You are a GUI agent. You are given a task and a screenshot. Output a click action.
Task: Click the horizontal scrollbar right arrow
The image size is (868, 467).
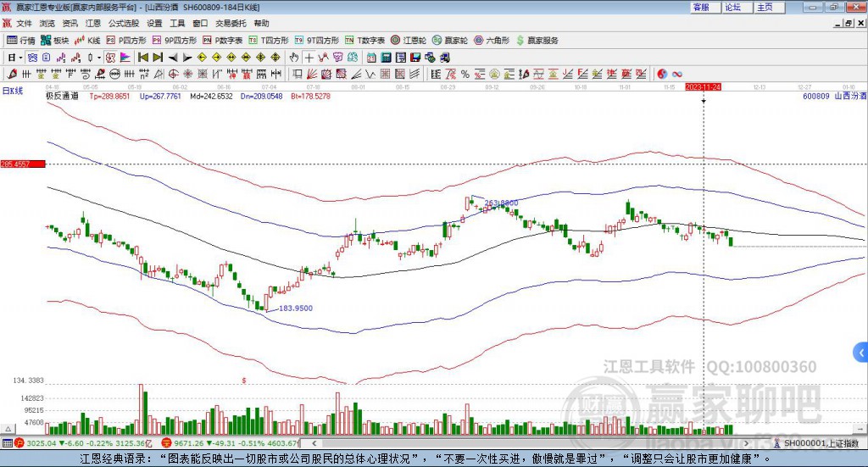[746, 443]
